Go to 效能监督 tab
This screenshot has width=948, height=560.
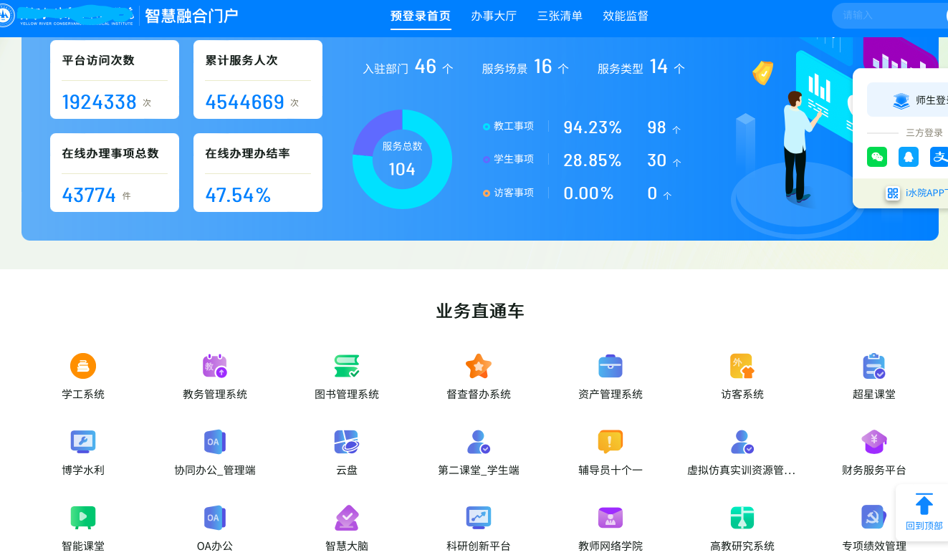click(625, 16)
